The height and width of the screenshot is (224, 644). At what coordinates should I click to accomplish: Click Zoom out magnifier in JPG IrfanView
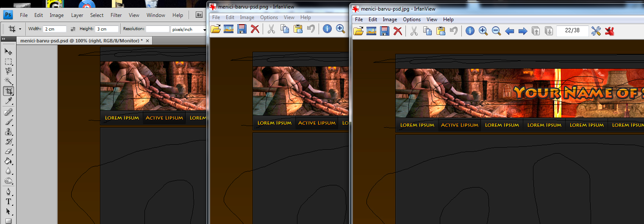[x=497, y=31]
